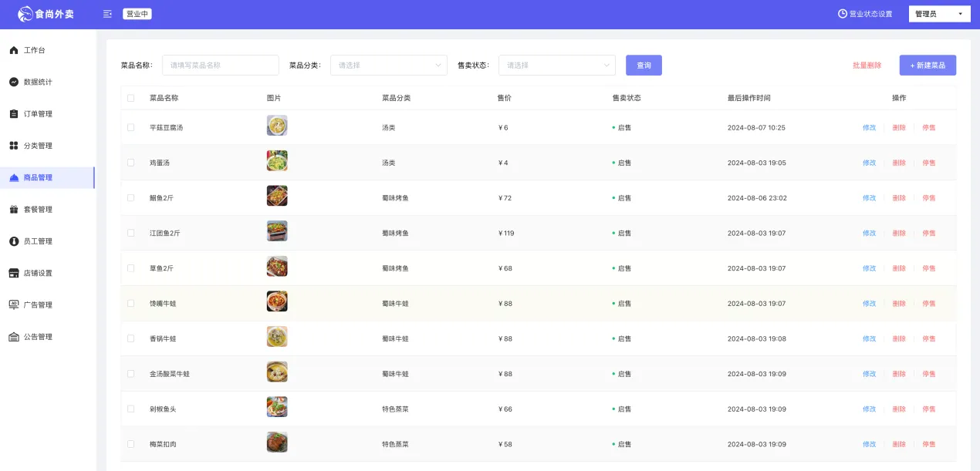Click the 菜品名称 search input field
This screenshot has height=471, width=980.
click(x=220, y=66)
